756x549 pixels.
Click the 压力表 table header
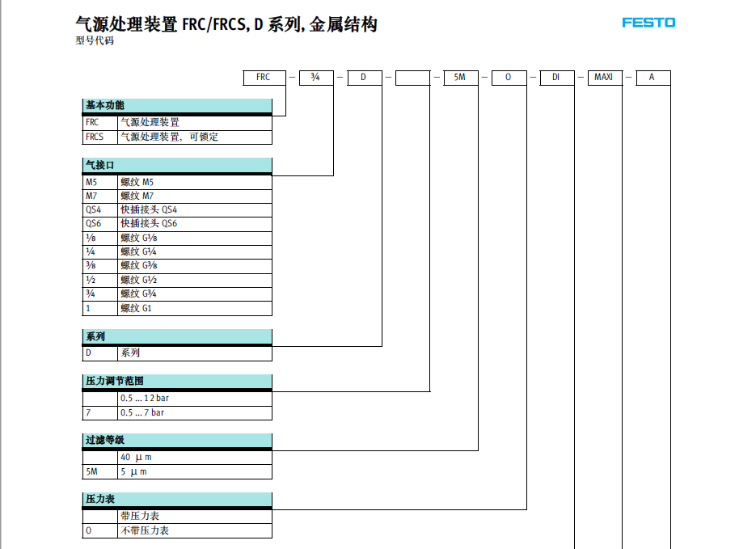(177, 500)
